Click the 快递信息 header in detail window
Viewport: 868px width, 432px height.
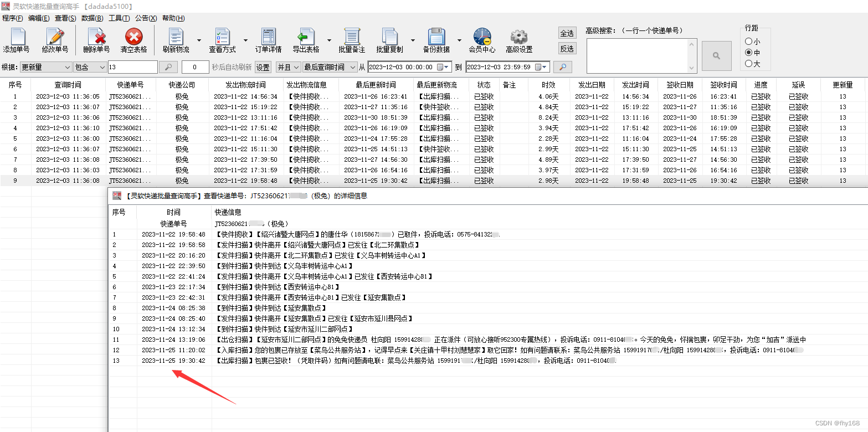[x=228, y=212]
